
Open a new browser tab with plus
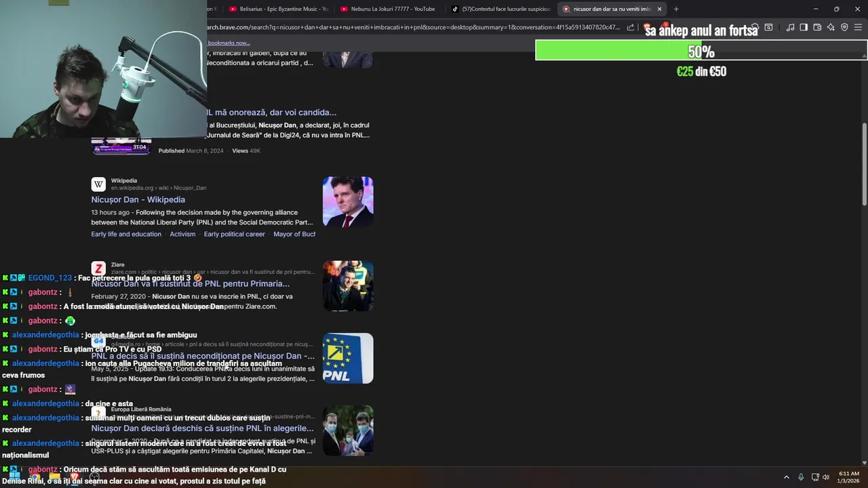coord(676,9)
